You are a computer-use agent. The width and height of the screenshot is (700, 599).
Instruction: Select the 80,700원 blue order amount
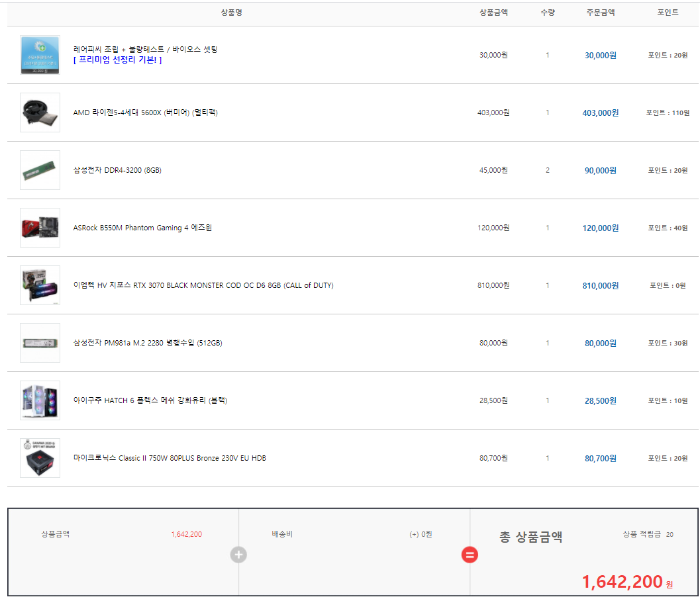coord(601,458)
